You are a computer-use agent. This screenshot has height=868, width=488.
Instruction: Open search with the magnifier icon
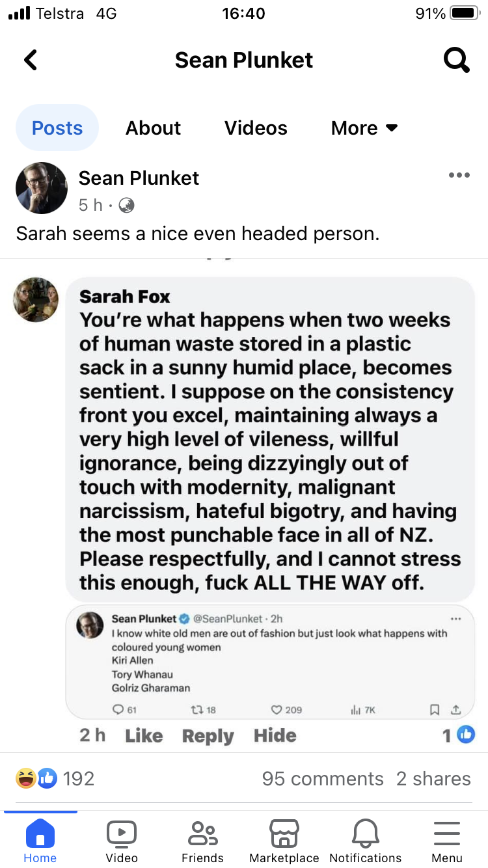coord(456,61)
